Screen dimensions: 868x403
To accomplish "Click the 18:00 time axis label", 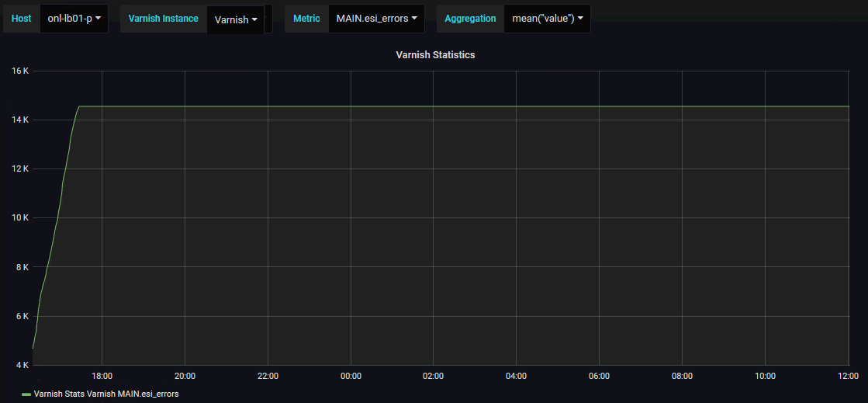I will tap(102, 376).
